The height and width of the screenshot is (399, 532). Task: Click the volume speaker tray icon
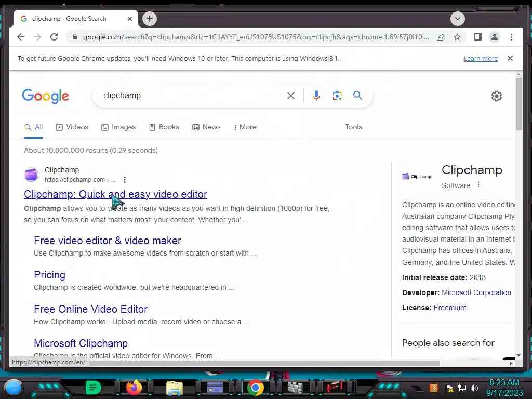[474, 388]
